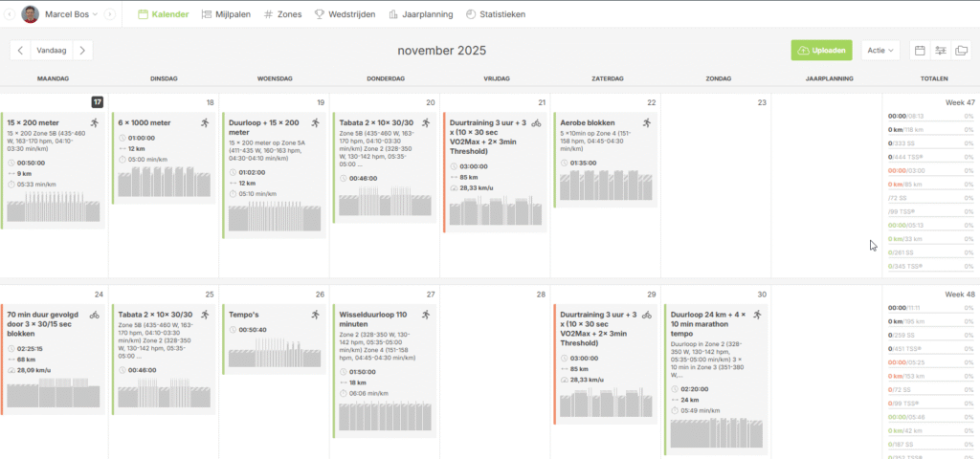
Task: Open the calendar view icon next to Actie
Action: point(920,50)
